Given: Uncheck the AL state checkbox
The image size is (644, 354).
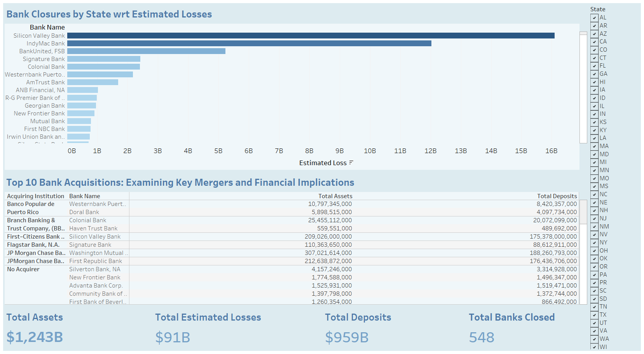Looking at the screenshot, I should coord(594,17).
